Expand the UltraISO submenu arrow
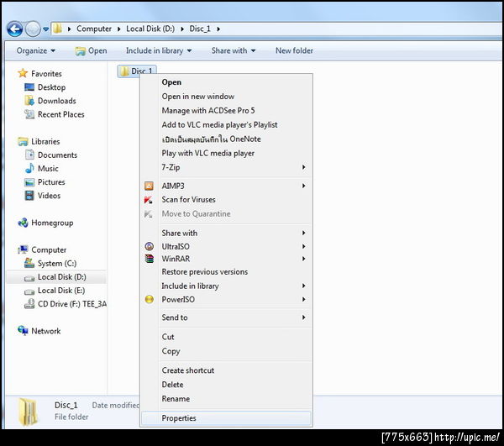Viewport: 504px width, 446px height. 303,246
